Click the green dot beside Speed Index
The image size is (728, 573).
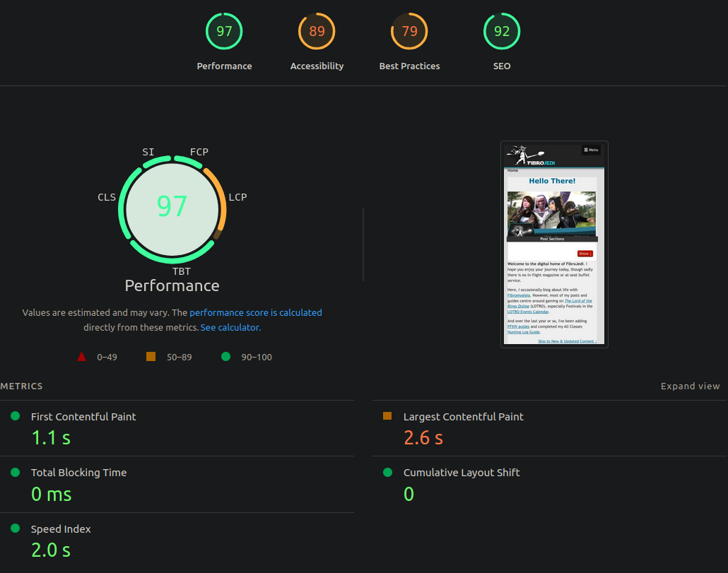pyautogui.click(x=16, y=528)
